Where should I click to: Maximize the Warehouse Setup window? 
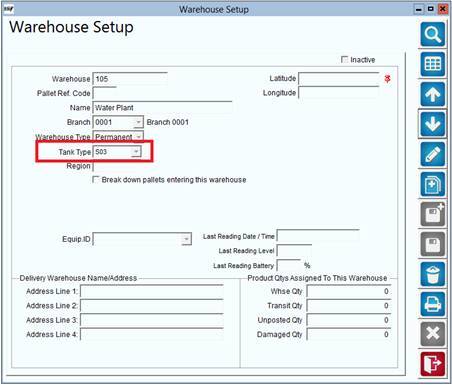431,9
